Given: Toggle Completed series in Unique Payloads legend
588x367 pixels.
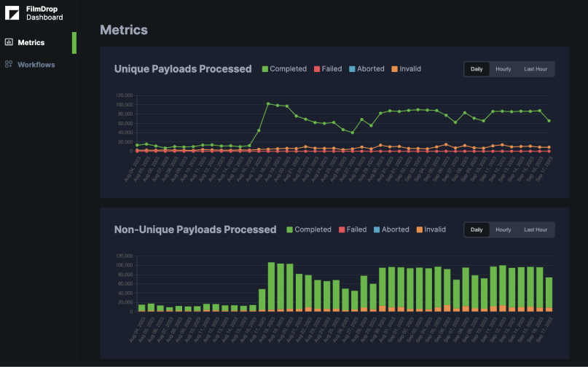Looking at the screenshot, I should 284,69.
